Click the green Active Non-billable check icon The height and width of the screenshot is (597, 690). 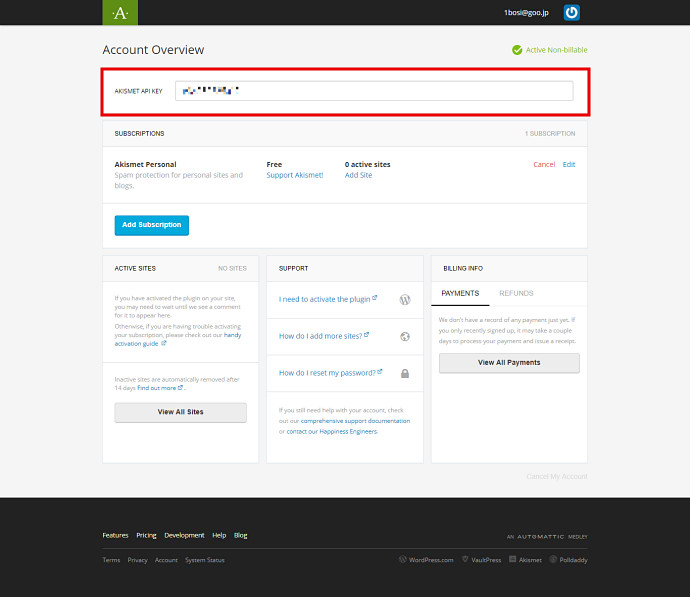click(517, 50)
